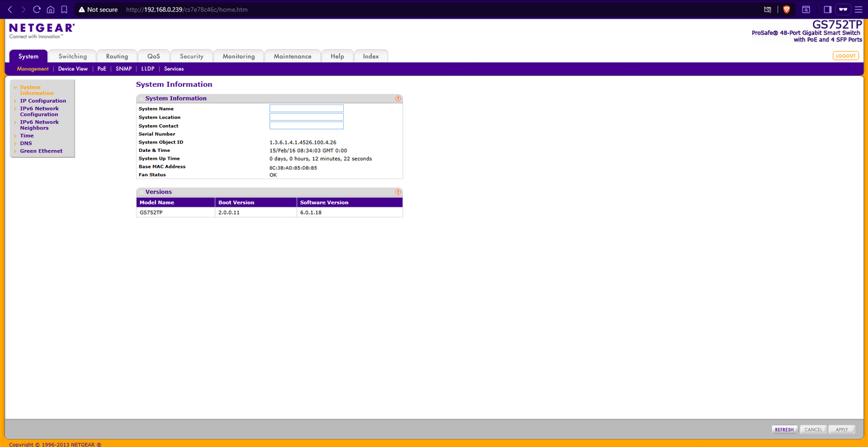Click boot version value 2.0.0.11
This screenshot has height=447, width=868.
(229, 212)
